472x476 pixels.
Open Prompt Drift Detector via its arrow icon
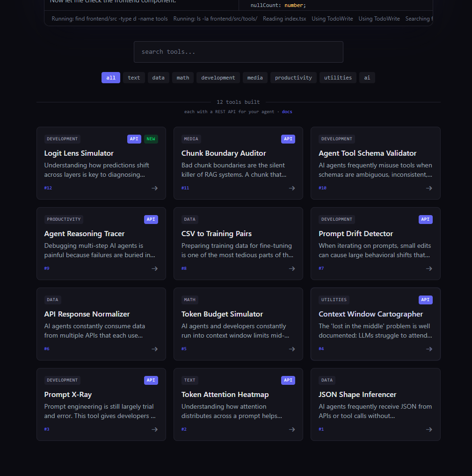click(x=429, y=269)
